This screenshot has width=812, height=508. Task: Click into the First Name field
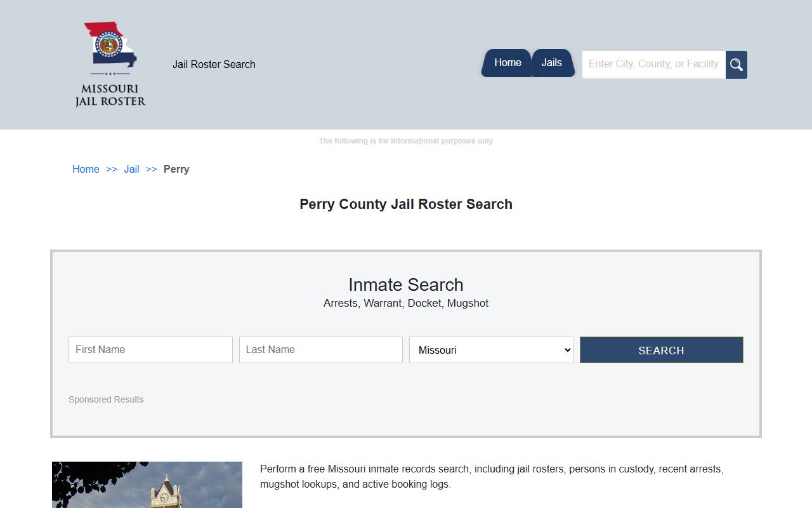coord(150,350)
